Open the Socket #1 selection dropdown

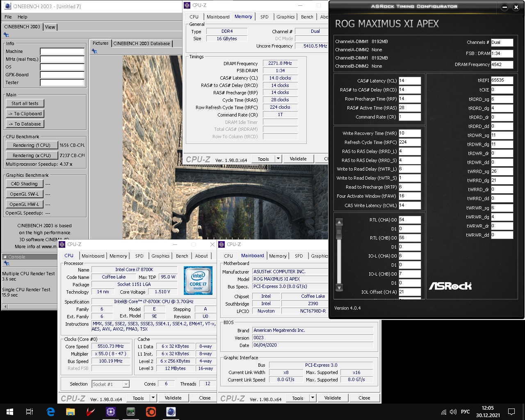(x=126, y=384)
